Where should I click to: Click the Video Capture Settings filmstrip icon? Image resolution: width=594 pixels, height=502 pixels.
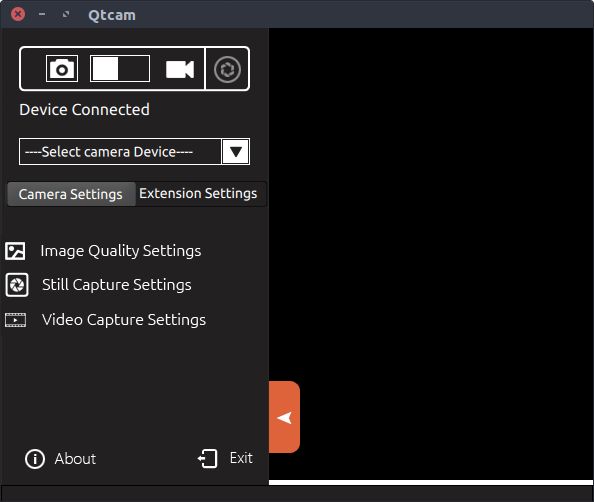point(16,320)
